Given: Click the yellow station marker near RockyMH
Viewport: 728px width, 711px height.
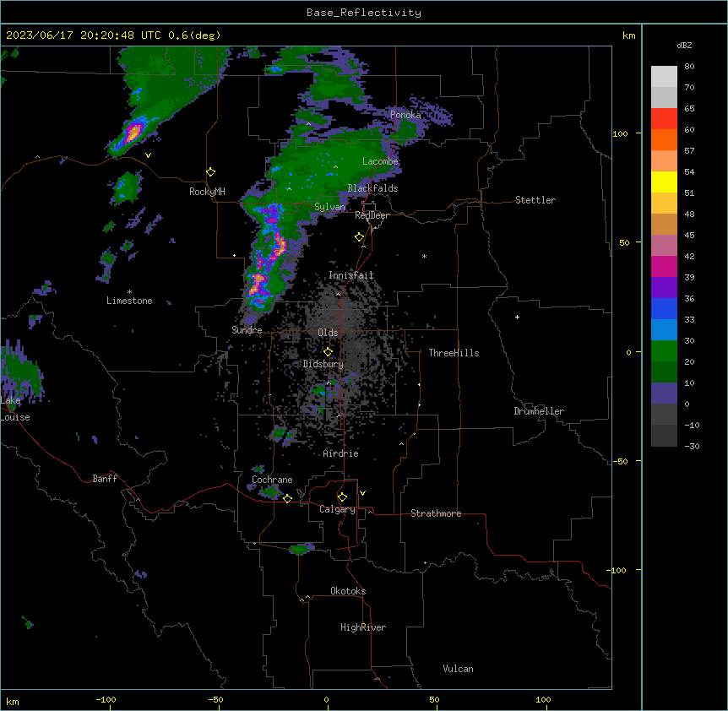Looking at the screenshot, I should coord(211,172).
